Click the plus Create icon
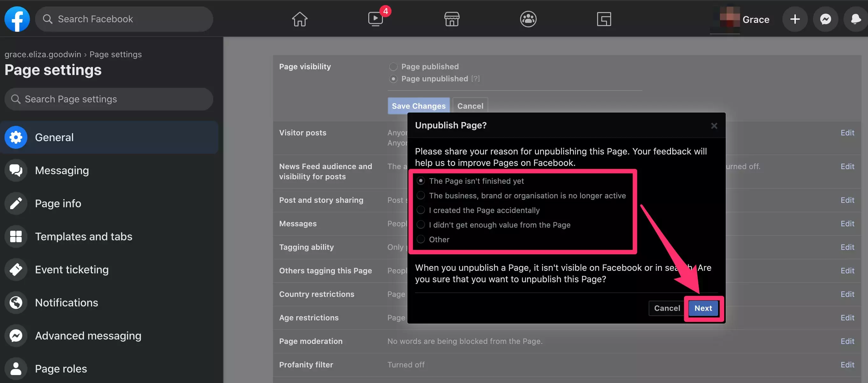 pyautogui.click(x=795, y=19)
